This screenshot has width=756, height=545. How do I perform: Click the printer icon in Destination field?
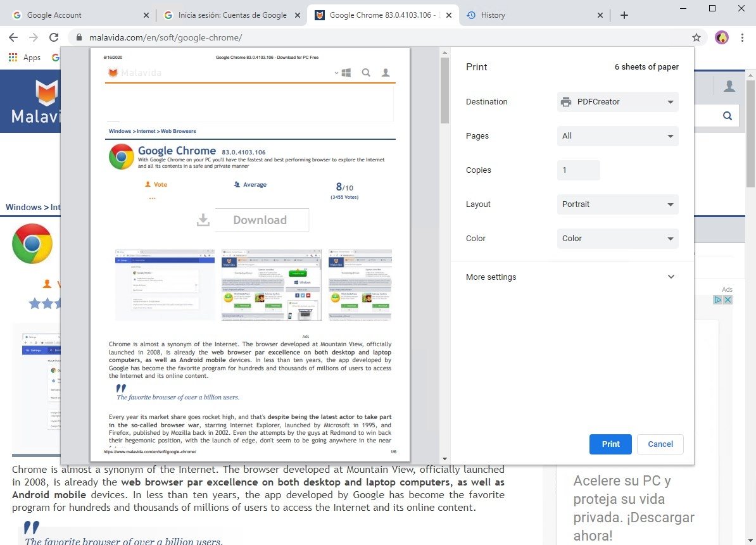click(566, 102)
